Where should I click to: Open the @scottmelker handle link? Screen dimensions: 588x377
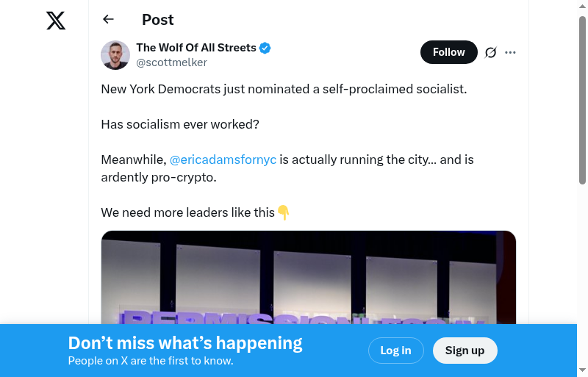[x=171, y=62]
